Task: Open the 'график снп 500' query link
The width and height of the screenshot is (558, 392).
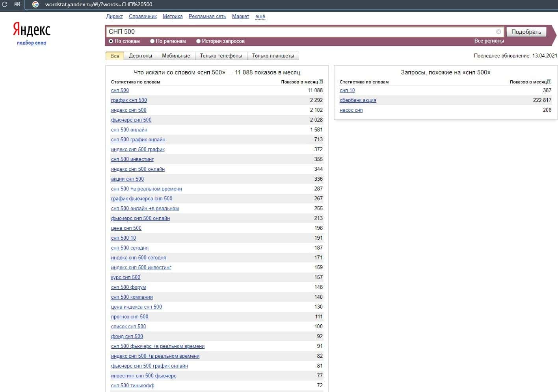Action: point(129,100)
